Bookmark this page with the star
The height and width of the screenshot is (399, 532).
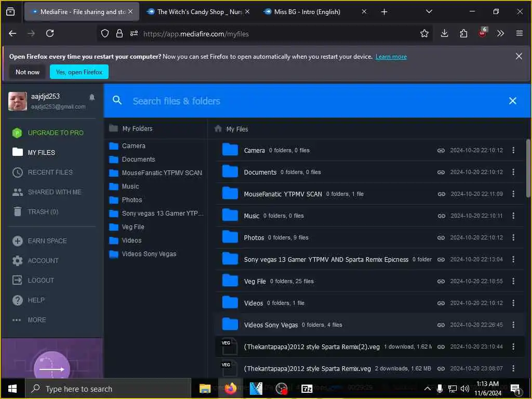point(424,33)
